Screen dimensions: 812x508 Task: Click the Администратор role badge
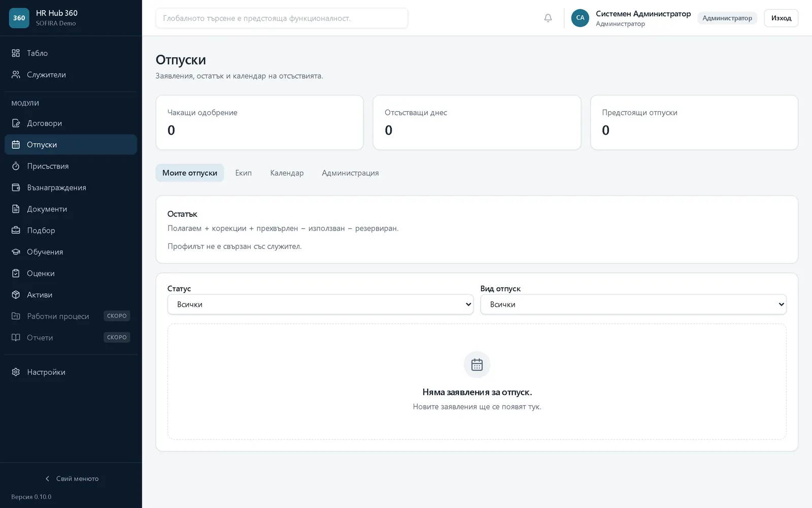click(x=727, y=18)
